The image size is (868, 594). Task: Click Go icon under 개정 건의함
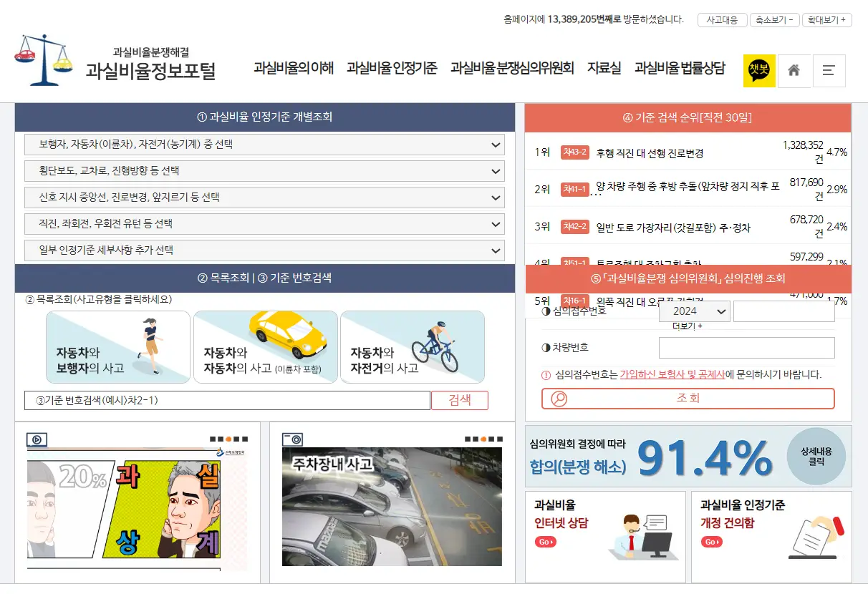pyautogui.click(x=711, y=542)
